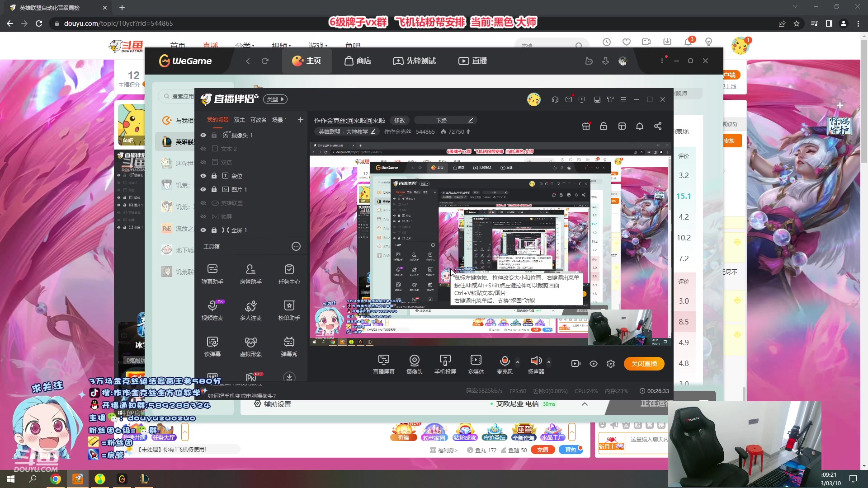Open the 弹幕助手 tool
868x488 pixels.
click(212, 274)
